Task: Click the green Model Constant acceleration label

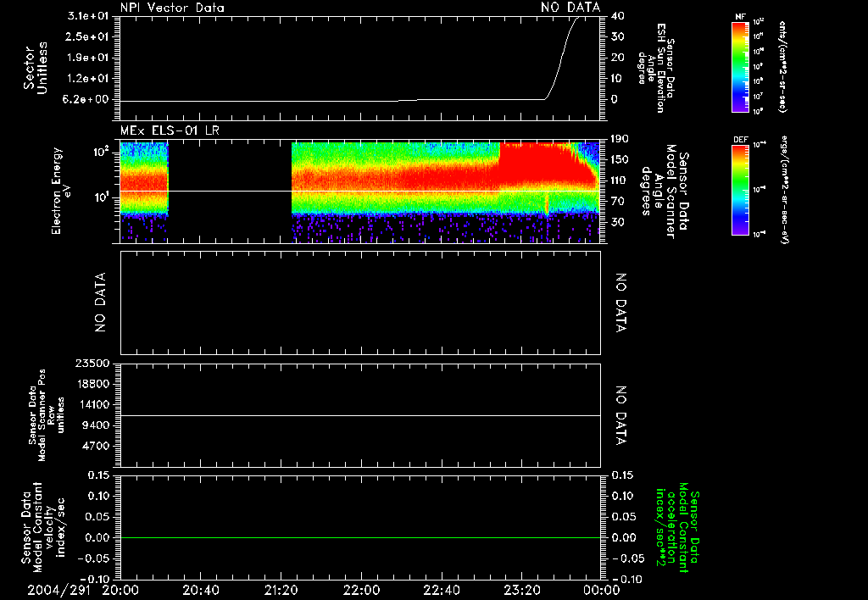Action: point(677,527)
